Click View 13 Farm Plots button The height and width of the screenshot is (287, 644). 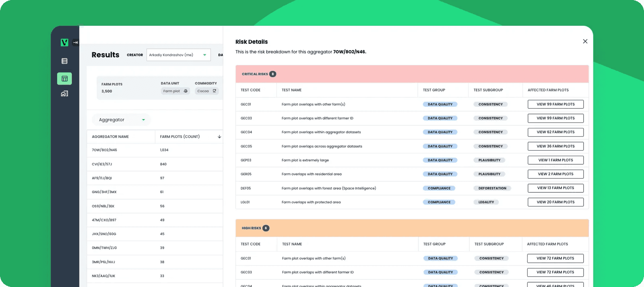click(x=555, y=188)
